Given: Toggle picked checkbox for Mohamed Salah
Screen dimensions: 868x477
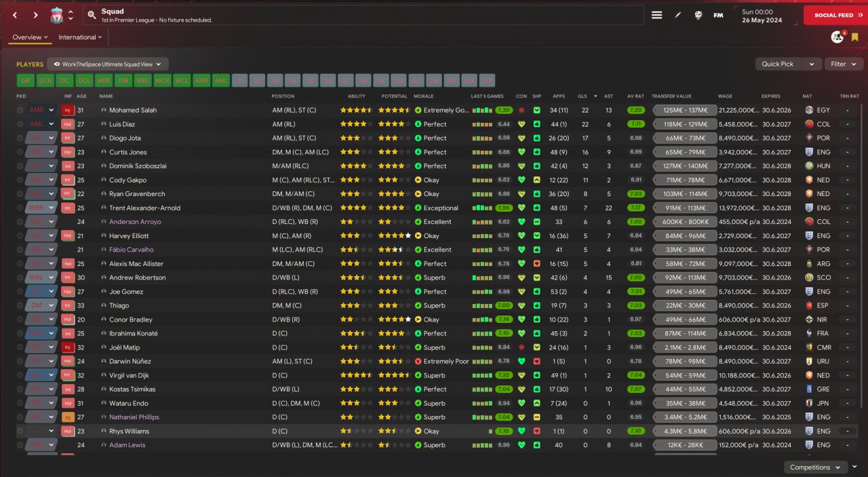Looking at the screenshot, I should (20, 110).
